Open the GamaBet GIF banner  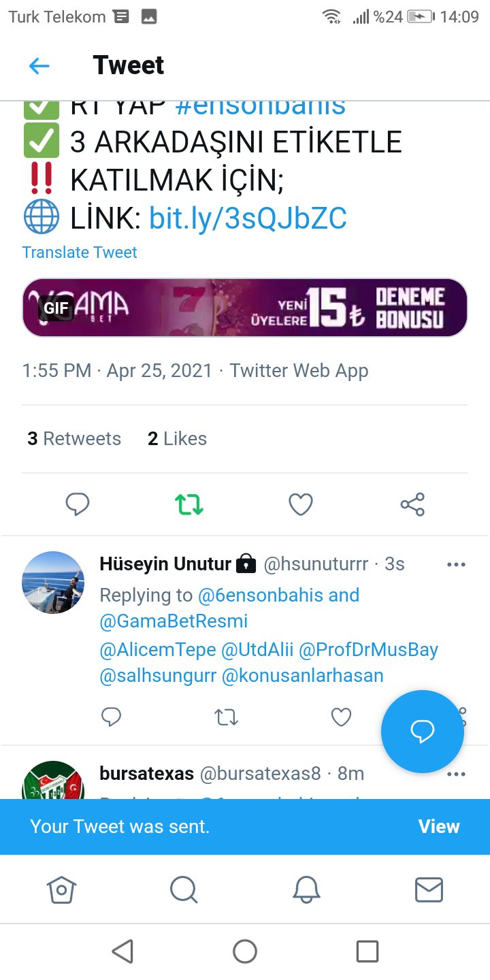click(x=245, y=308)
